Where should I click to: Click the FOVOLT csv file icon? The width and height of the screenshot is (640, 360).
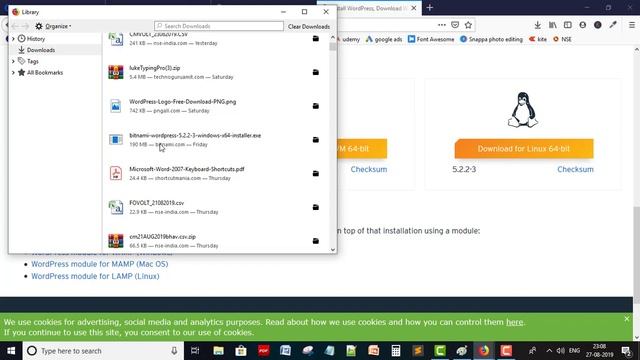pyautogui.click(x=116, y=207)
